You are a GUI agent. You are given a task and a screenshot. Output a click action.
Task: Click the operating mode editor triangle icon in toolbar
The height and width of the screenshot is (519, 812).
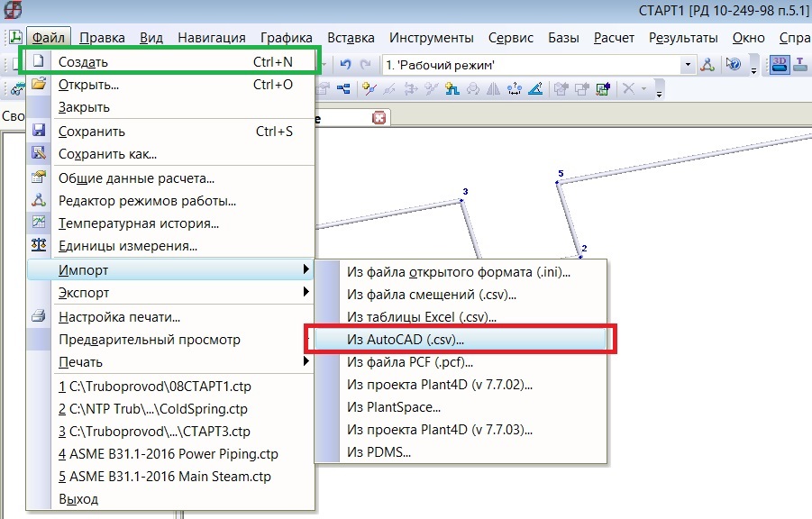(x=709, y=65)
